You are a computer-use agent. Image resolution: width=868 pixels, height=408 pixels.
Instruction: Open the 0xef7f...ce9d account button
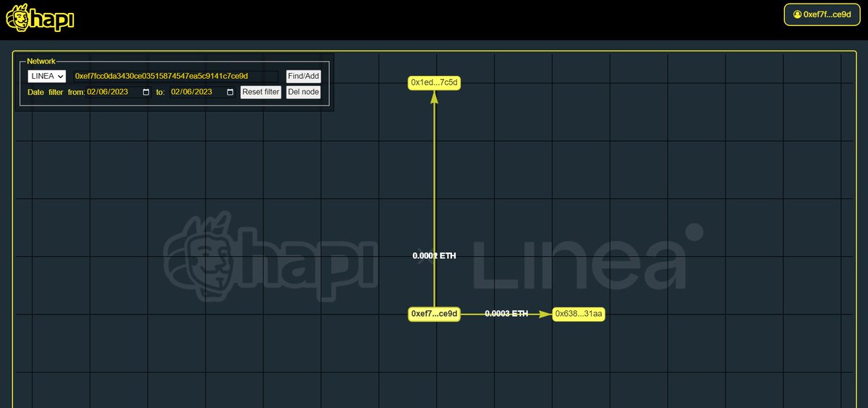coord(822,14)
